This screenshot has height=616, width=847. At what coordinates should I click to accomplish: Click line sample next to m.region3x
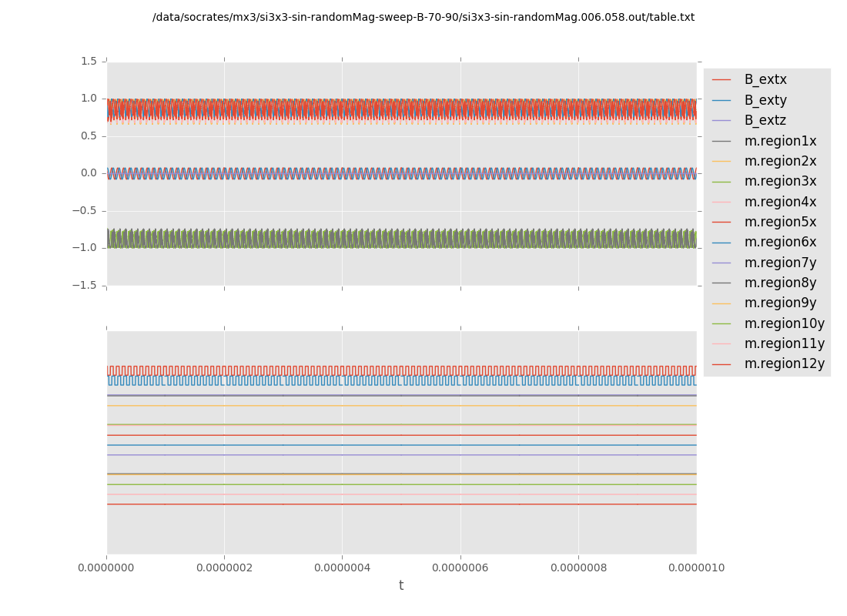[721, 182]
